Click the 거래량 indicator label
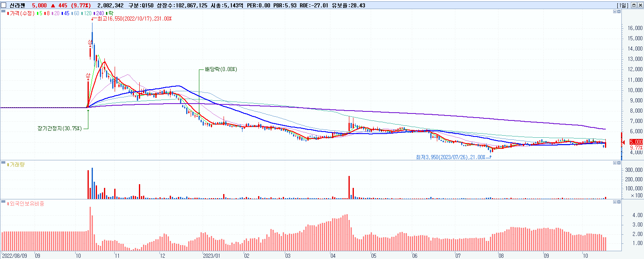 click(x=16, y=164)
